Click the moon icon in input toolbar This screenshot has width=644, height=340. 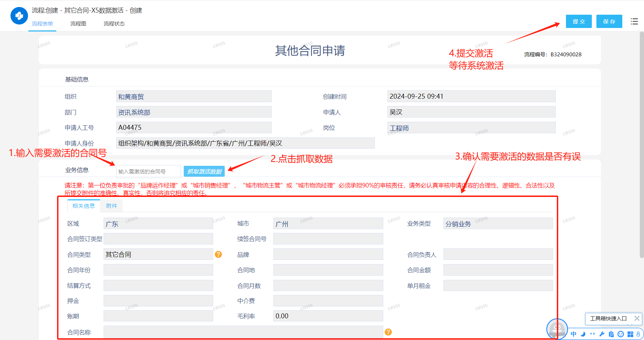583,334
